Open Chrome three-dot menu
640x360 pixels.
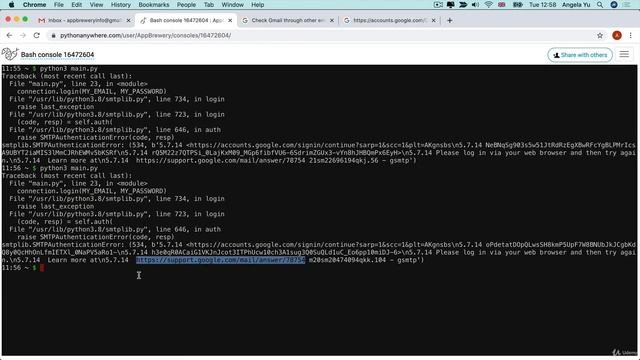tap(631, 36)
